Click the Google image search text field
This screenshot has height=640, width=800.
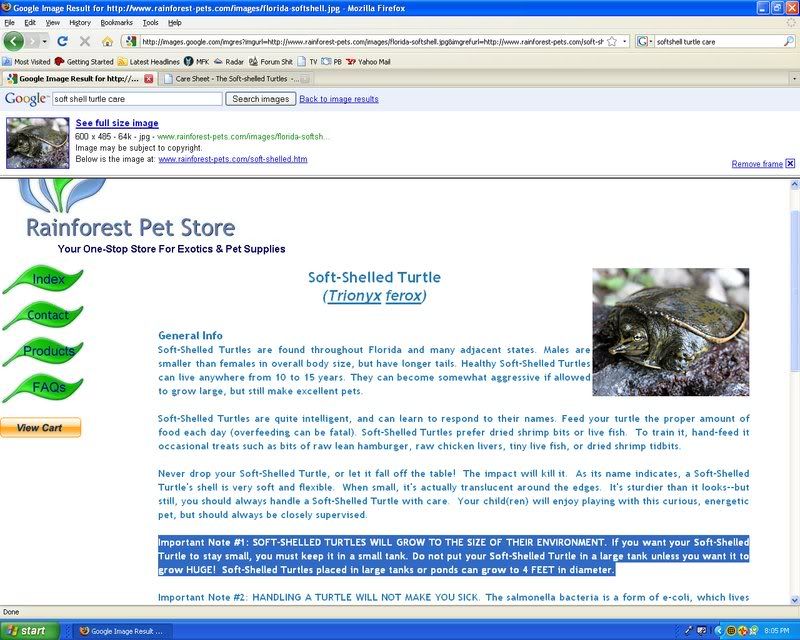[136, 99]
